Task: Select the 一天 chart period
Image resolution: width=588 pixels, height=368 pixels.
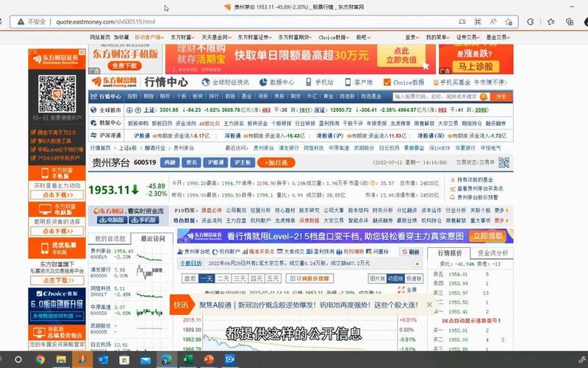Action: tap(207, 278)
